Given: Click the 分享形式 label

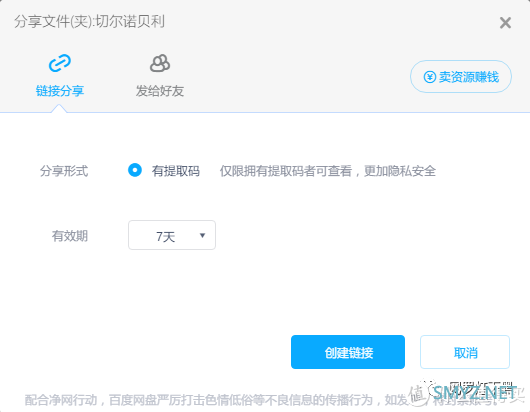Looking at the screenshot, I should (x=64, y=171).
